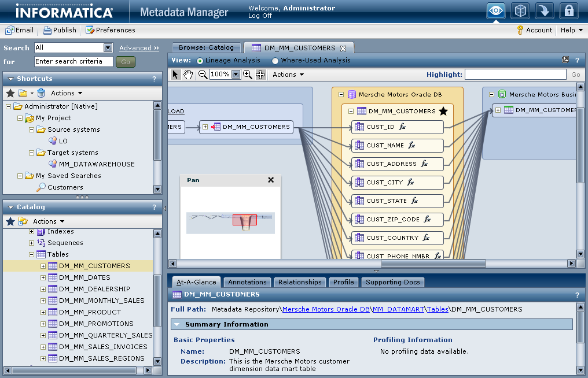
Task: Click the Advanced search link
Action: pos(139,48)
